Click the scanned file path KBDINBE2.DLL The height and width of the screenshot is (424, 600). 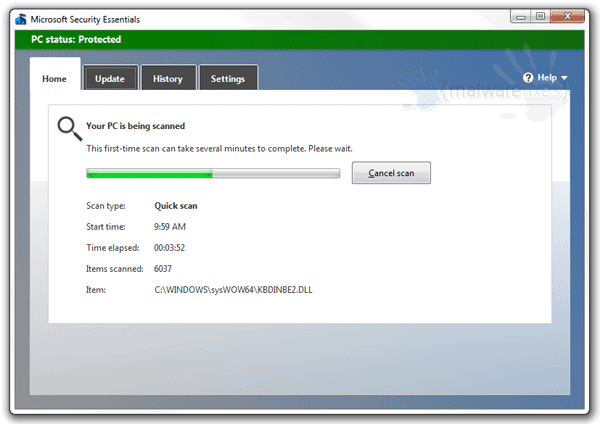[x=233, y=290]
